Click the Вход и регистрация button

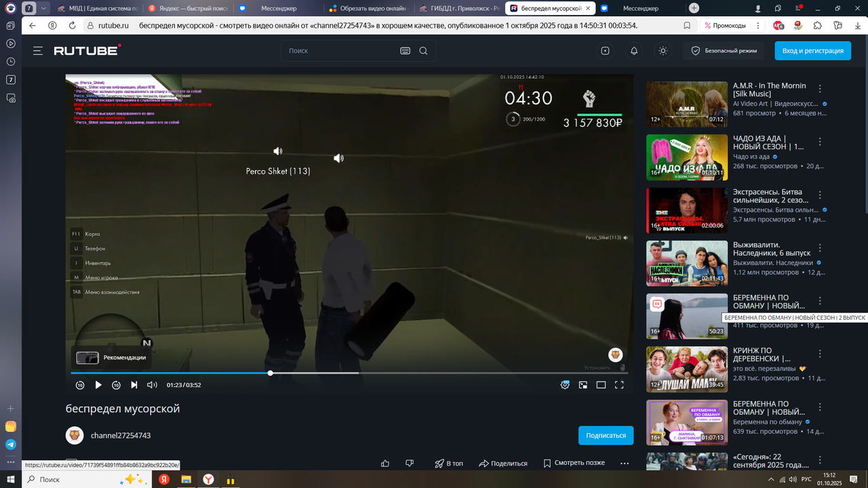[812, 51]
